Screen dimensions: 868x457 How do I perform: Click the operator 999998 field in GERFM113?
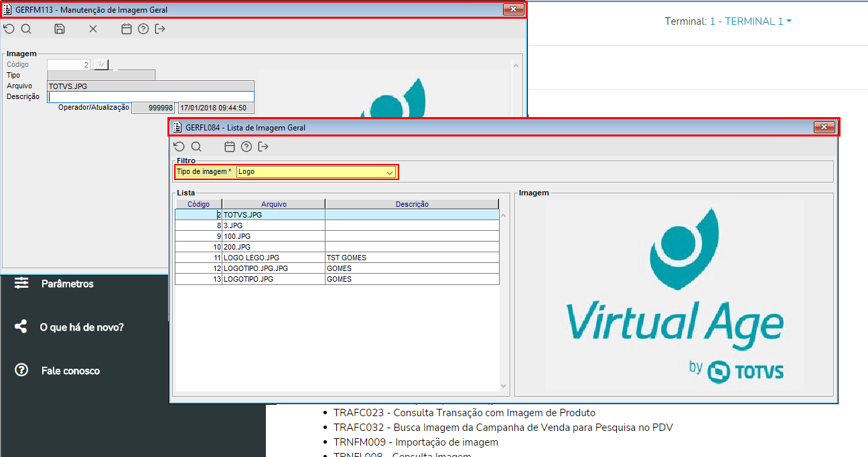153,108
